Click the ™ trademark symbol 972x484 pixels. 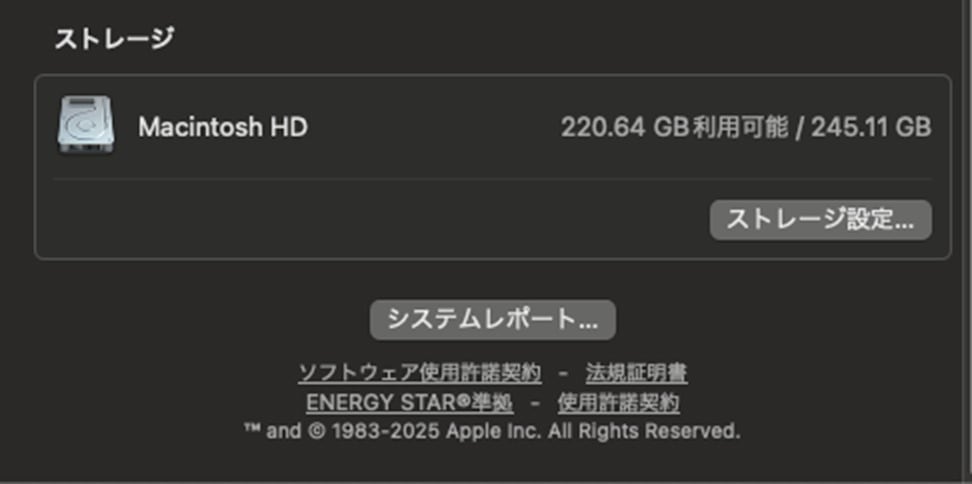coord(252,432)
